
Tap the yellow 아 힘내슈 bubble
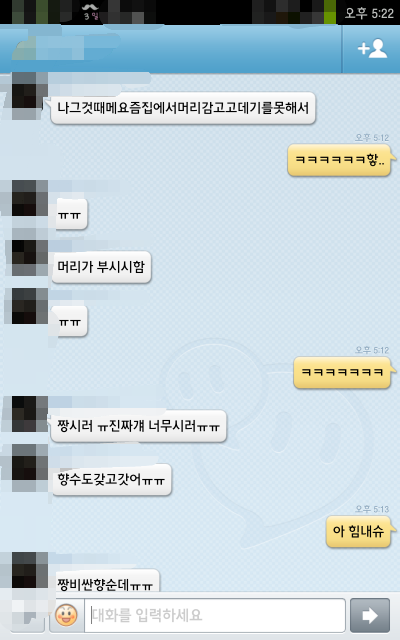click(359, 531)
